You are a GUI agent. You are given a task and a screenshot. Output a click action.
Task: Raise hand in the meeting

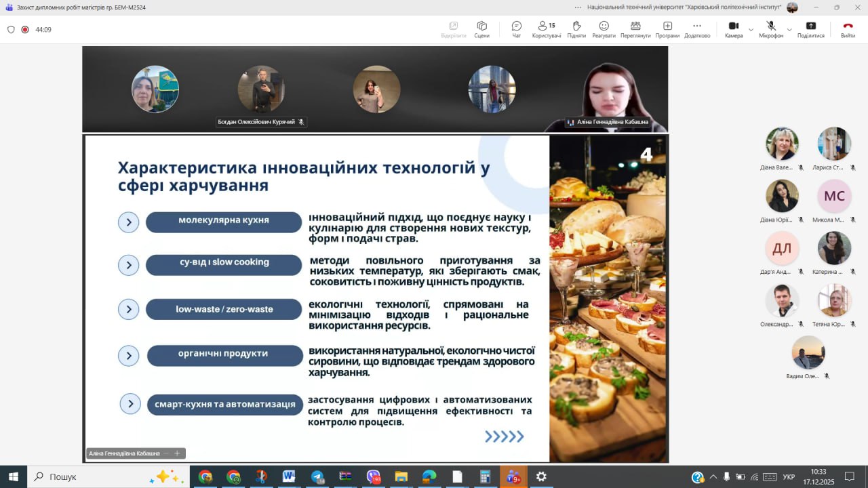point(576,29)
